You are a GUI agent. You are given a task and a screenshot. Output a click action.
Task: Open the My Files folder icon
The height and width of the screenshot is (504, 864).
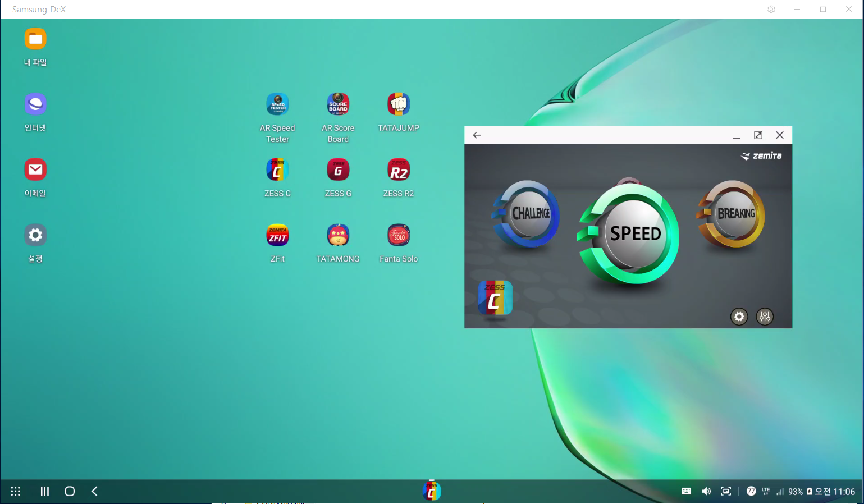point(35,39)
